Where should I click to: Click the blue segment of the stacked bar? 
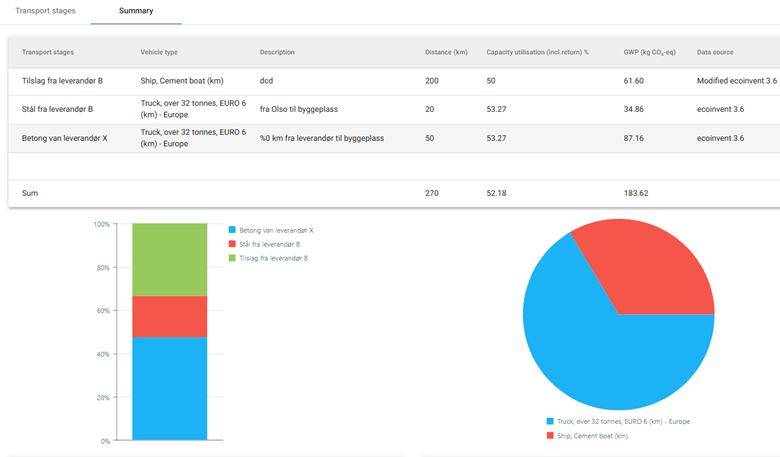coord(169,388)
